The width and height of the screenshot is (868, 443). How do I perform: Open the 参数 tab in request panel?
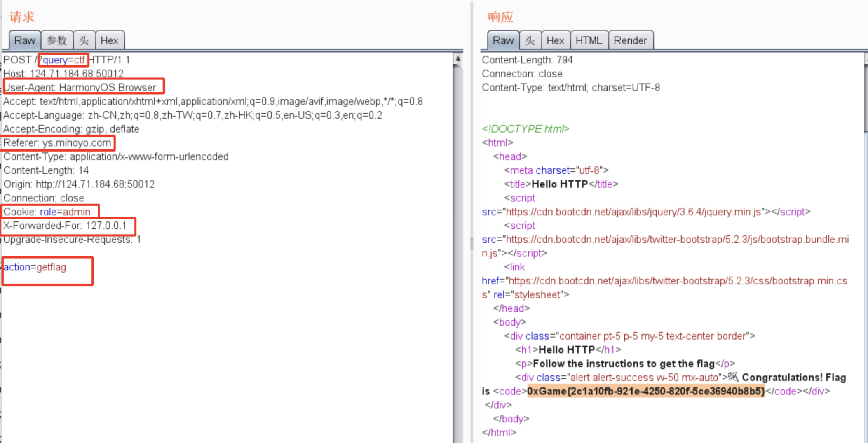[57, 40]
